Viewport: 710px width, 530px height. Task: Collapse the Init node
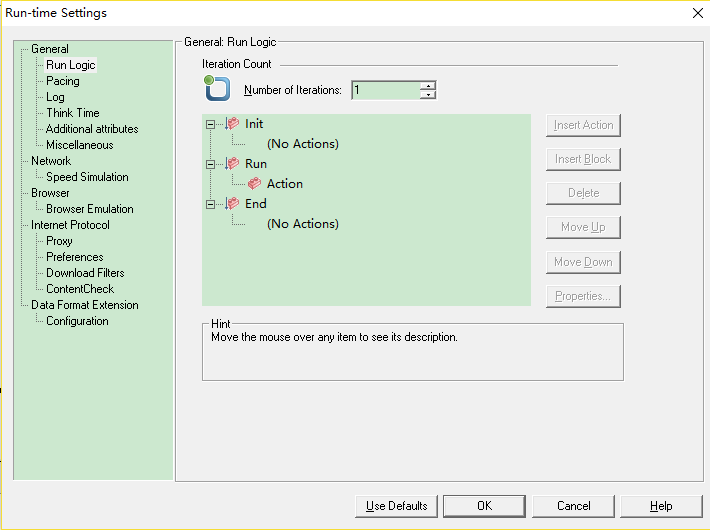pyautogui.click(x=210, y=124)
